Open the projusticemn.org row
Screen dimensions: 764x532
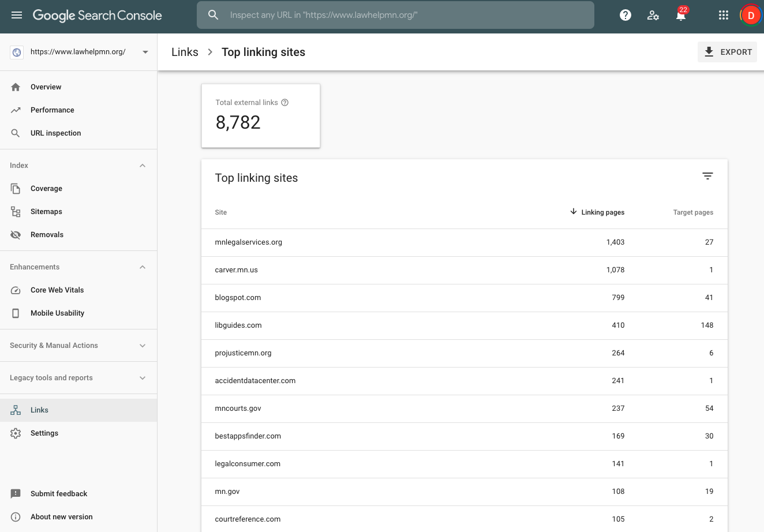(x=465, y=353)
